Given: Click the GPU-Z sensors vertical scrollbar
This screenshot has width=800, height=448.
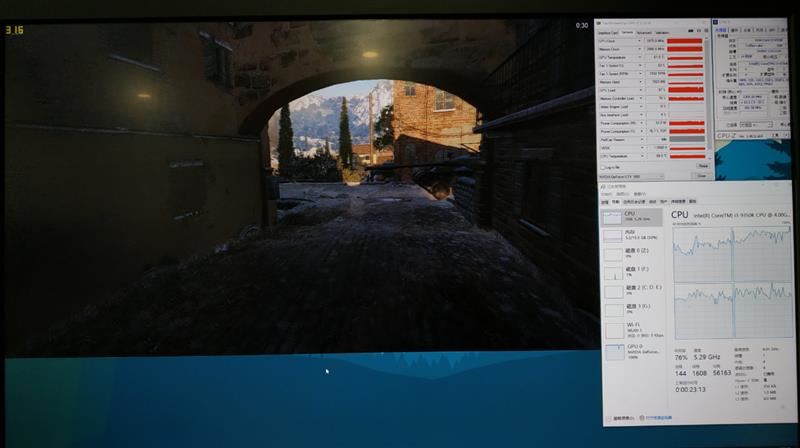Looking at the screenshot, I should pos(710,98).
